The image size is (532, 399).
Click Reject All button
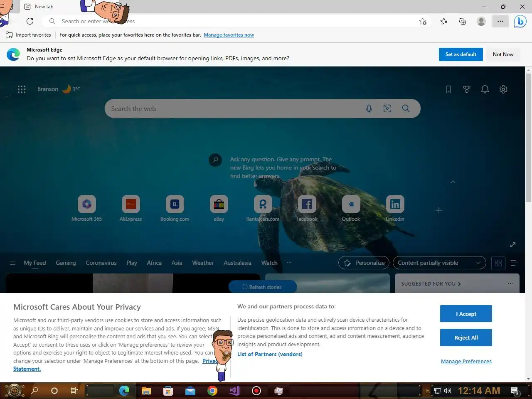coord(466,337)
